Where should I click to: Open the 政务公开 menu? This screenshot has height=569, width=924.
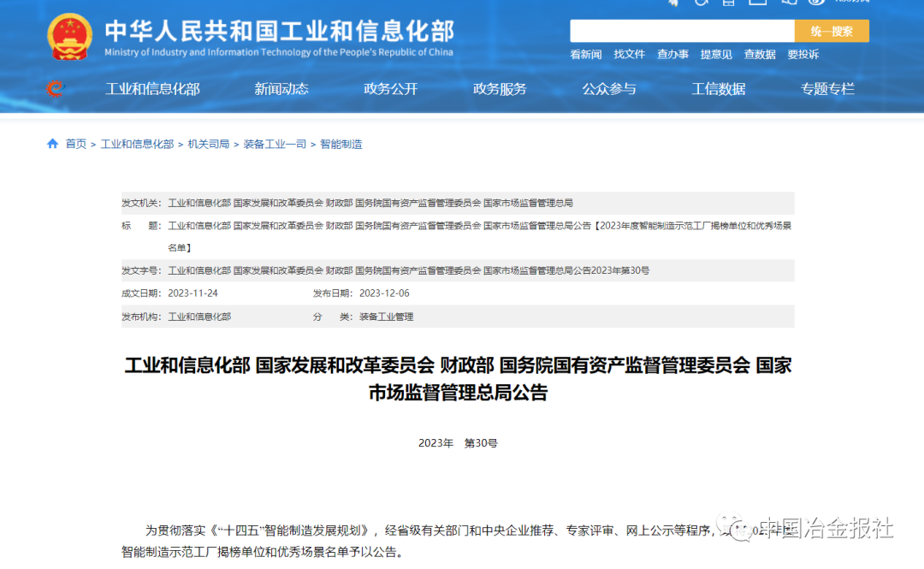coord(389,89)
